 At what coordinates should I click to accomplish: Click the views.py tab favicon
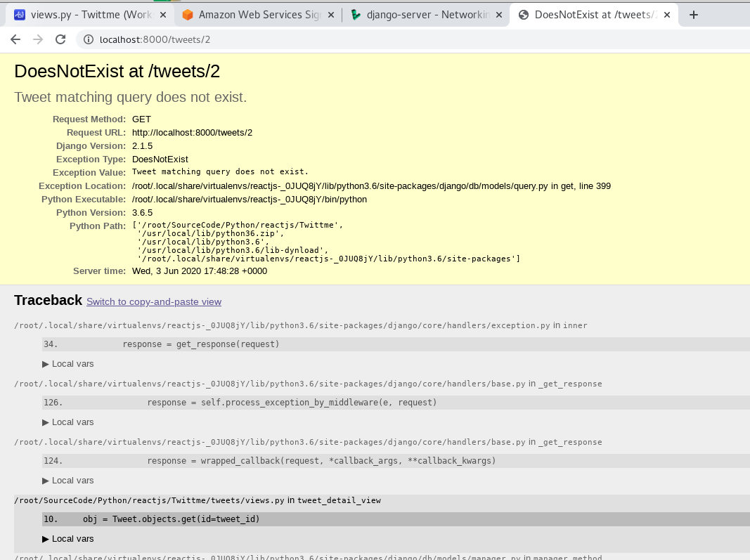coord(20,15)
